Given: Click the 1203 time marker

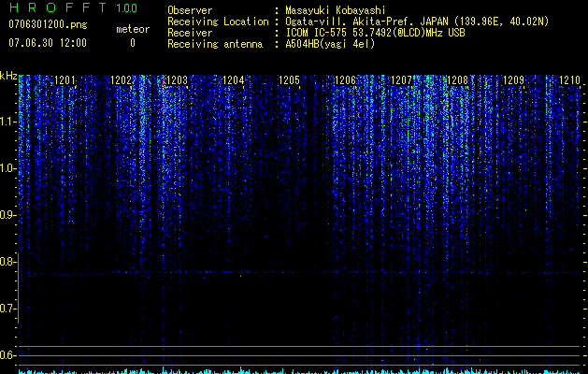Looking at the screenshot, I should click(177, 79).
